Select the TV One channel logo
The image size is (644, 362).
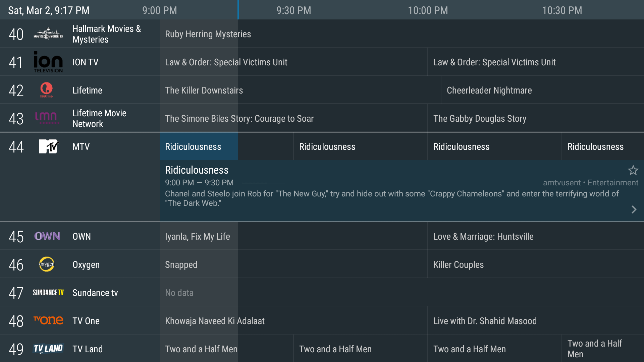(x=48, y=320)
